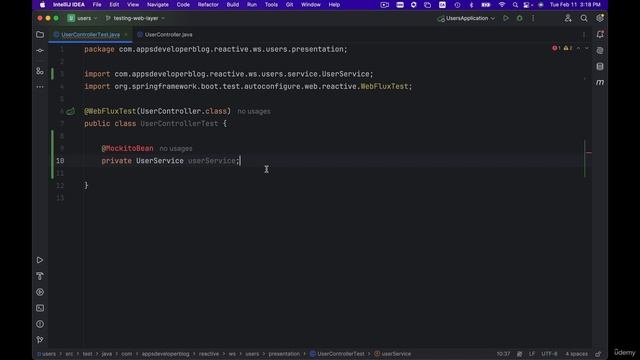Open Code With Me add-user icon
640x360 pixels.
pos(568,18)
